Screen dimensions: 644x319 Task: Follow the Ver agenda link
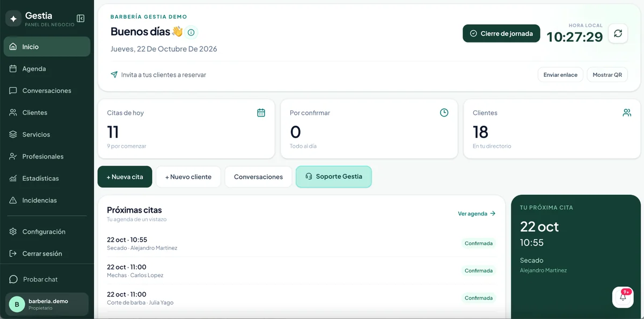[x=477, y=214]
